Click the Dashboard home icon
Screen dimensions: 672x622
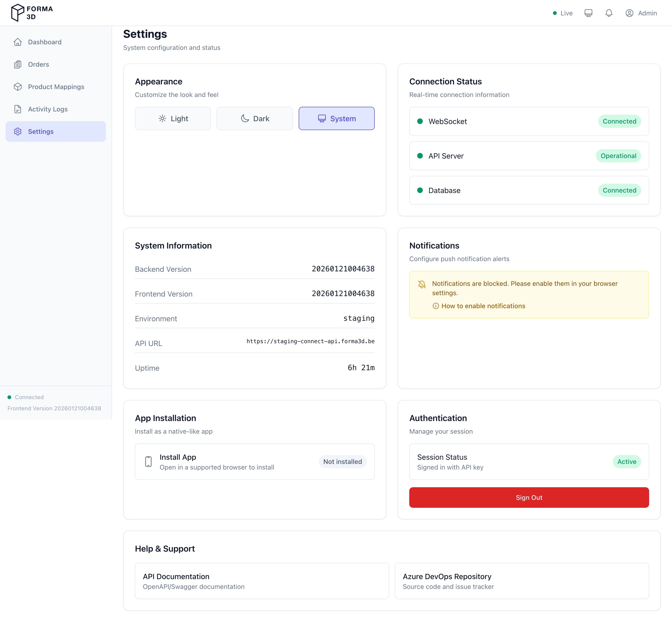pos(18,42)
